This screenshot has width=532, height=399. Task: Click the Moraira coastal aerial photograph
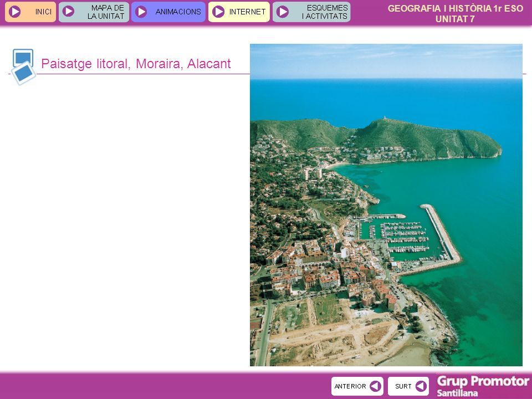(x=386, y=205)
